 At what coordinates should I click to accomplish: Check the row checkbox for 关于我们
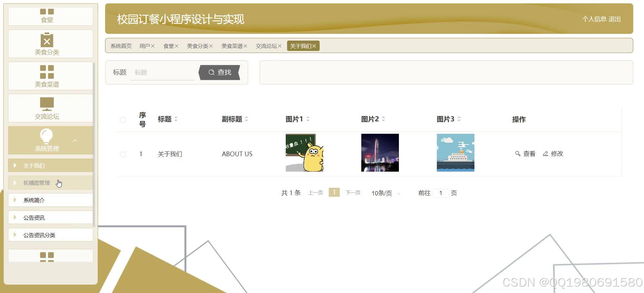[123, 154]
